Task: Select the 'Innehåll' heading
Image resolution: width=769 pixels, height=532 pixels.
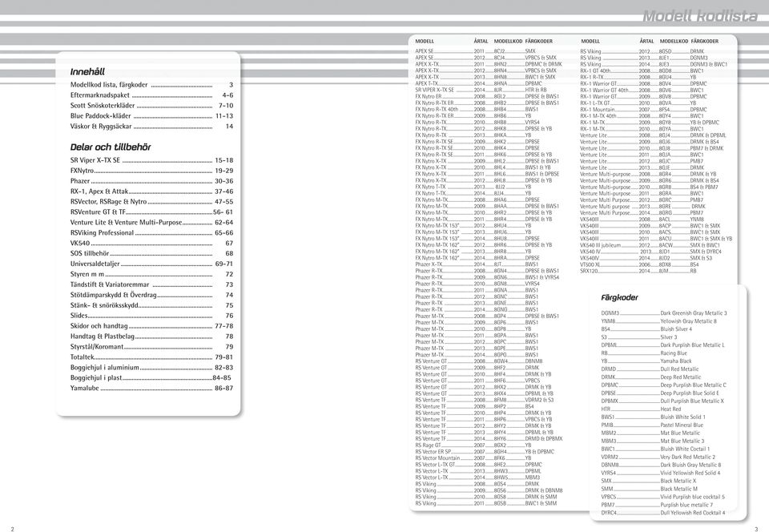Action: [87, 71]
